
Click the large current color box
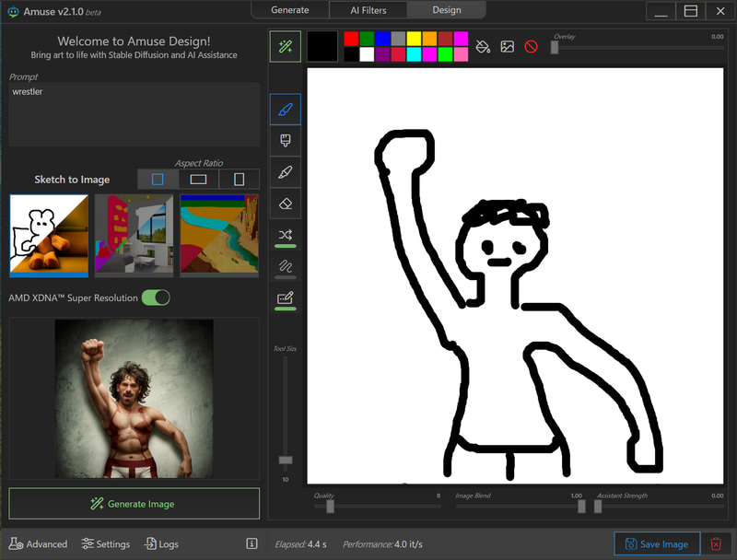coord(322,46)
